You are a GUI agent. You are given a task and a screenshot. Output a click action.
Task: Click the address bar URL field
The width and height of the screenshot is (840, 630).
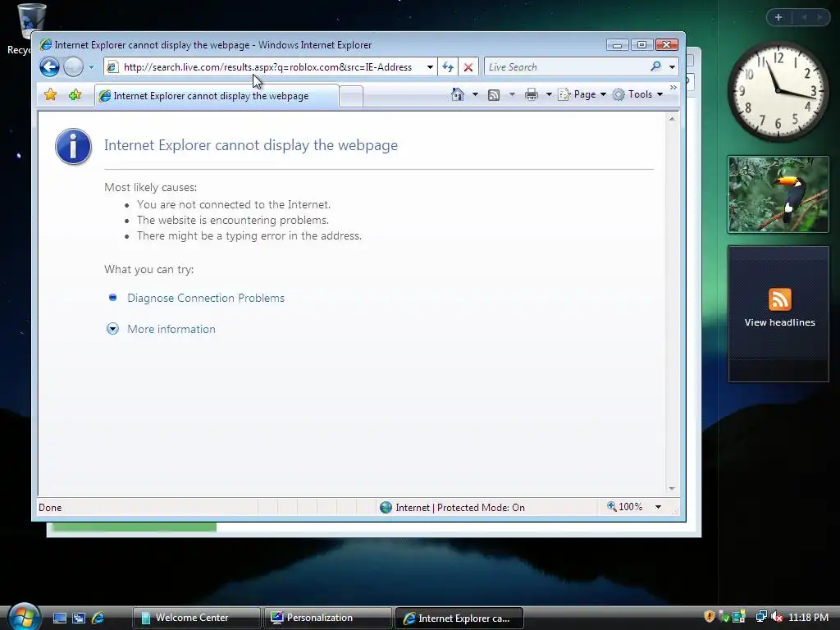268,67
